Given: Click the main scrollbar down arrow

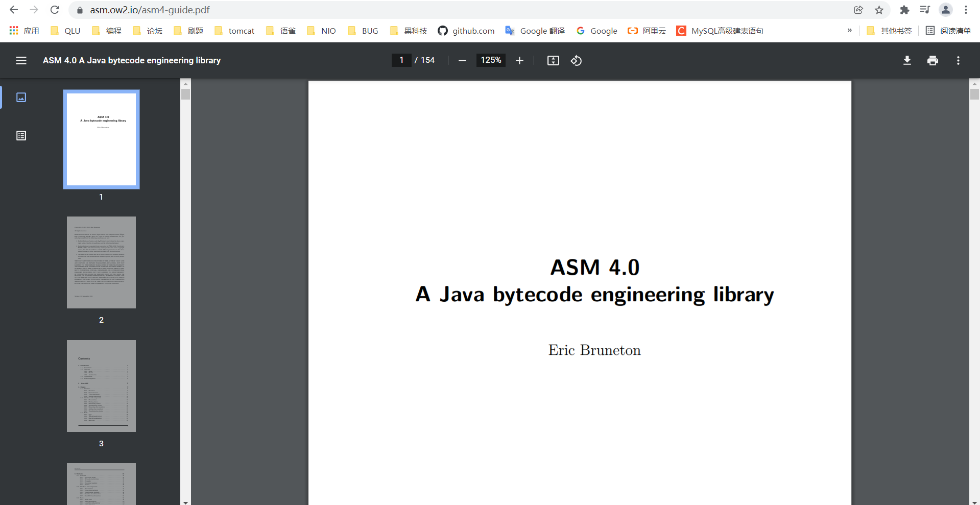Looking at the screenshot, I should pos(974,502).
